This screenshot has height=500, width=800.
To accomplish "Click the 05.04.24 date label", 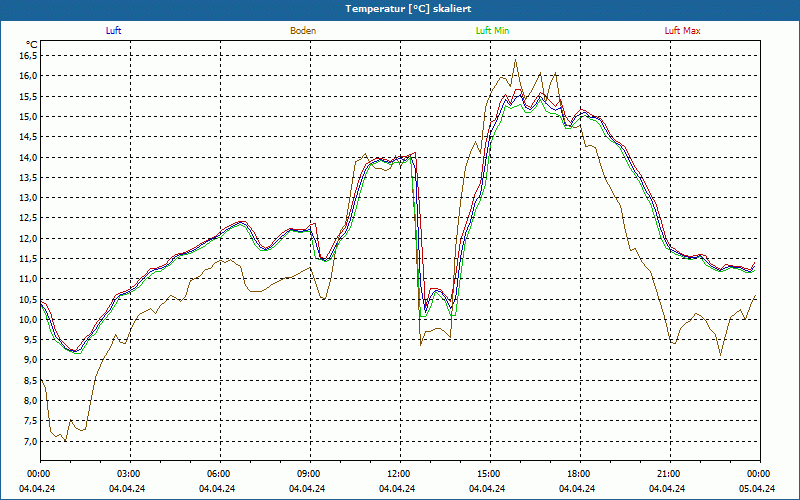I will (757, 488).
